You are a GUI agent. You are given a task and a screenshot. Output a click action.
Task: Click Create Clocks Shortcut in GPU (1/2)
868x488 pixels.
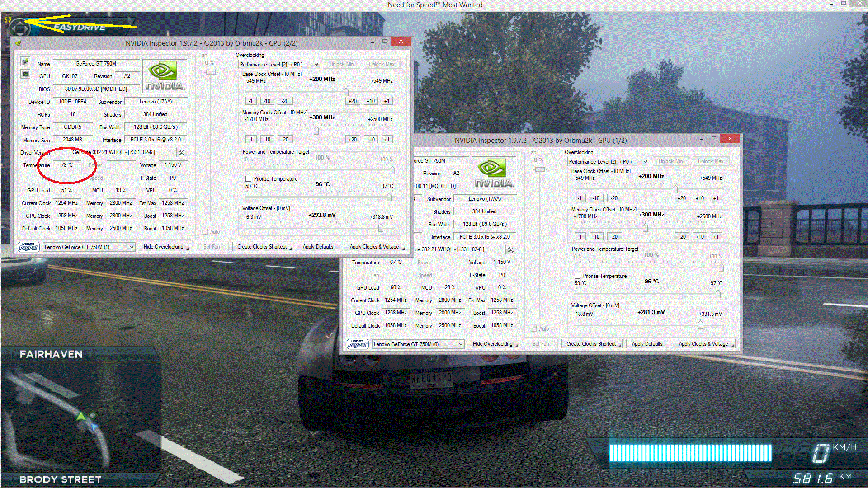(592, 344)
